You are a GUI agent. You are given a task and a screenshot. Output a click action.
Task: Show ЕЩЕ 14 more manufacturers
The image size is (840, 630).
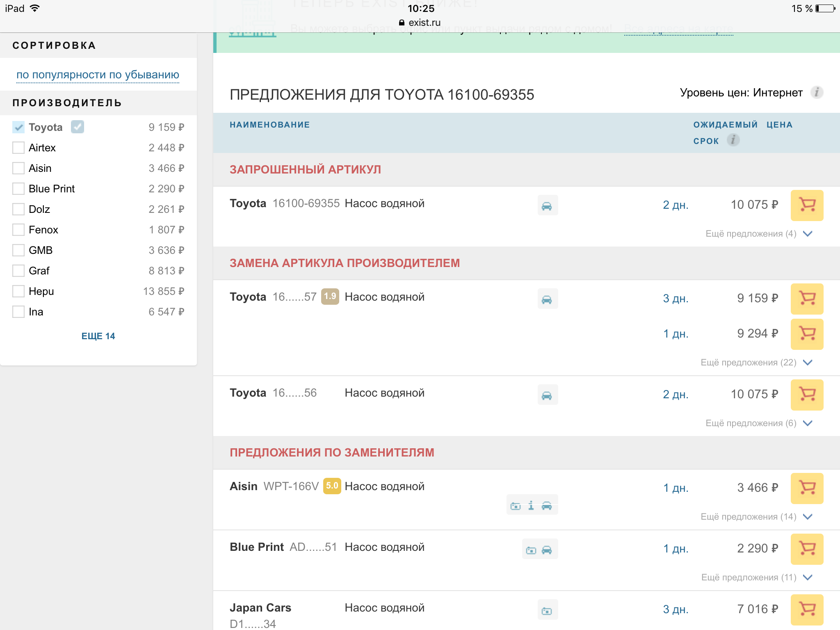click(x=98, y=336)
